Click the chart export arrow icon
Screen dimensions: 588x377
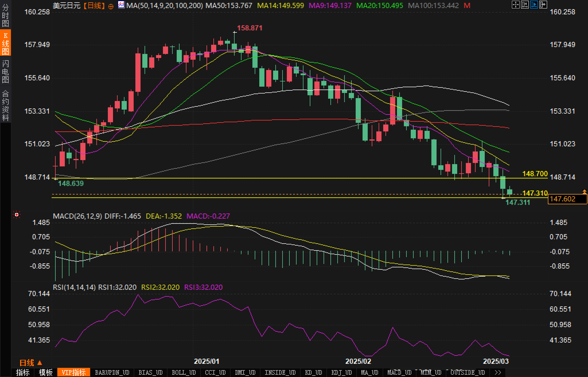coord(543,5)
